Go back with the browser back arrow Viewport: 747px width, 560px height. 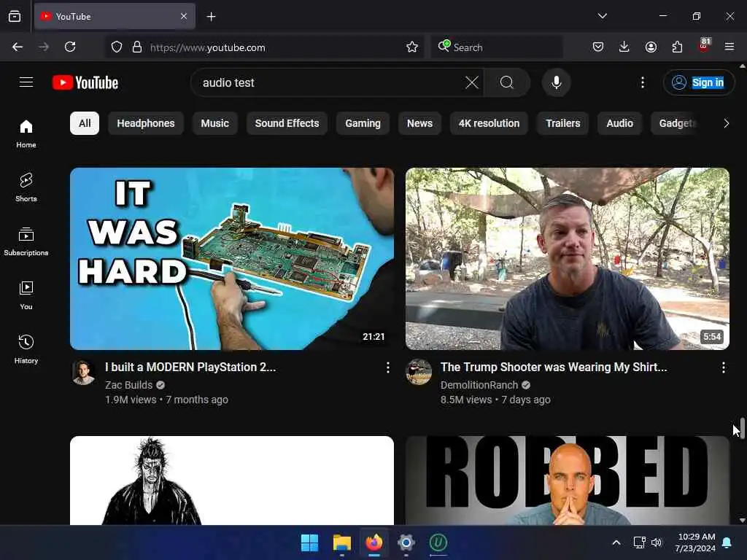(x=18, y=47)
